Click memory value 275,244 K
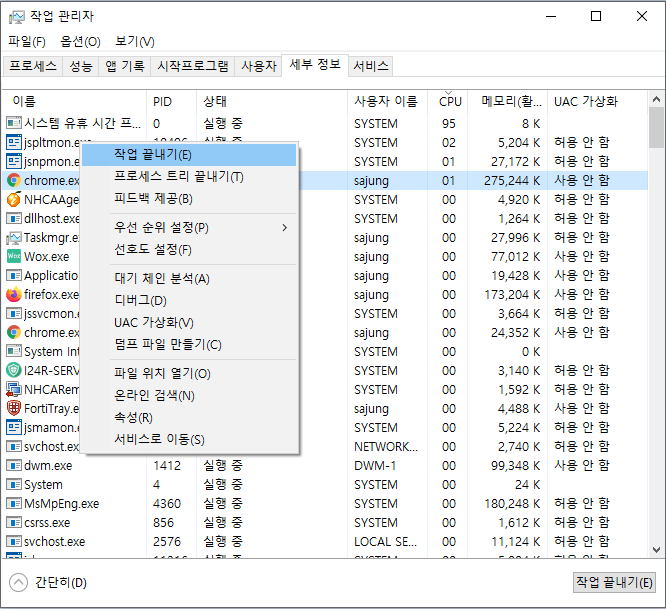The height and width of the screenshot is (609, 666). (x=512, y=180)
